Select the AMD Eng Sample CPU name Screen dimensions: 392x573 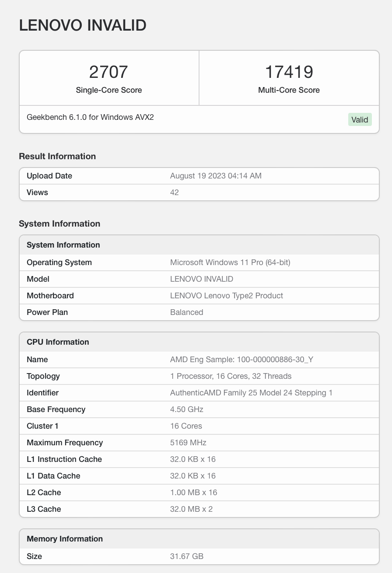[x=241, y=360]
